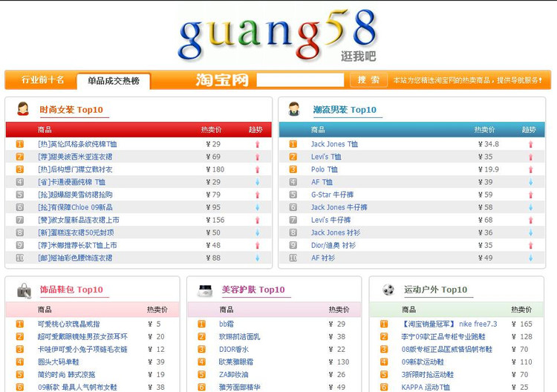Click rank 10 badge in 时尚女装 list

click(20, 258)
